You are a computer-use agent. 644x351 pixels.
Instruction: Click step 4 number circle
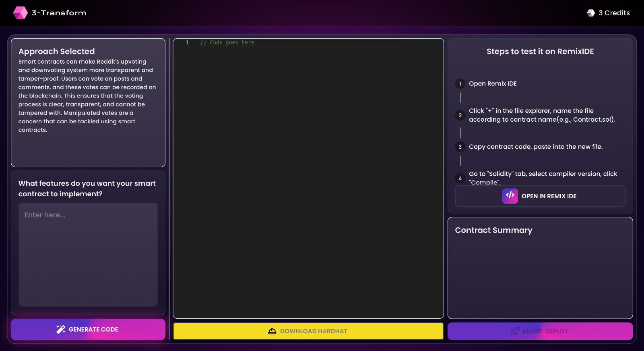[460, 179]
